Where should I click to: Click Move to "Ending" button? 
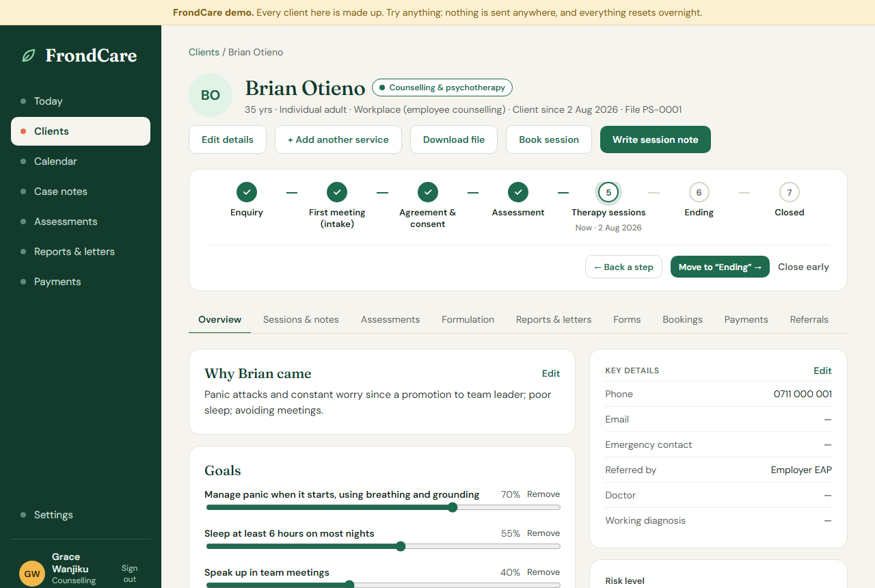click(x=720, y=267)
